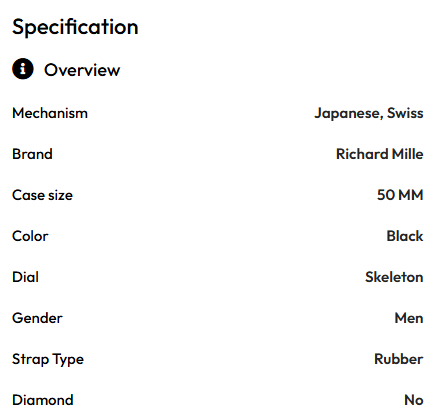Open the Richard Mille brand value
The width and height of the screenshot is (440, 420).
click(x=380, y=154)
